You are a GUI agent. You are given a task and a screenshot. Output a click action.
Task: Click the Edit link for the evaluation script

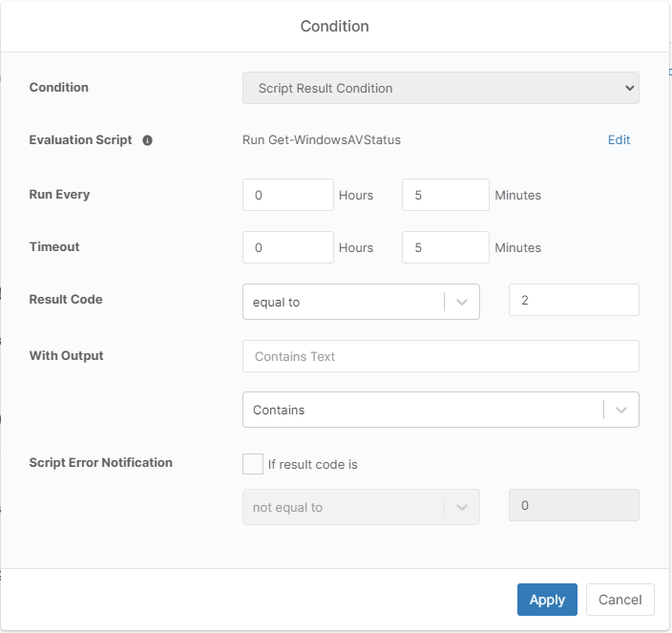pos(619,140)
